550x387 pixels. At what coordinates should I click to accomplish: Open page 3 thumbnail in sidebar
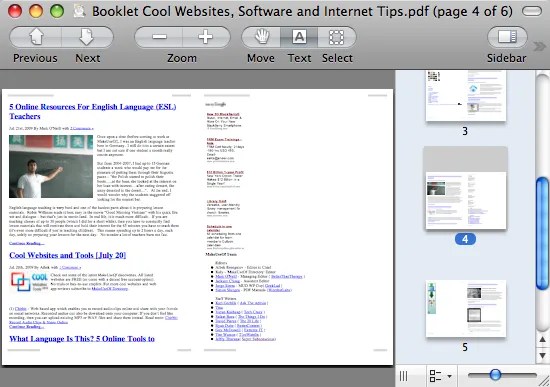point(466,96)
